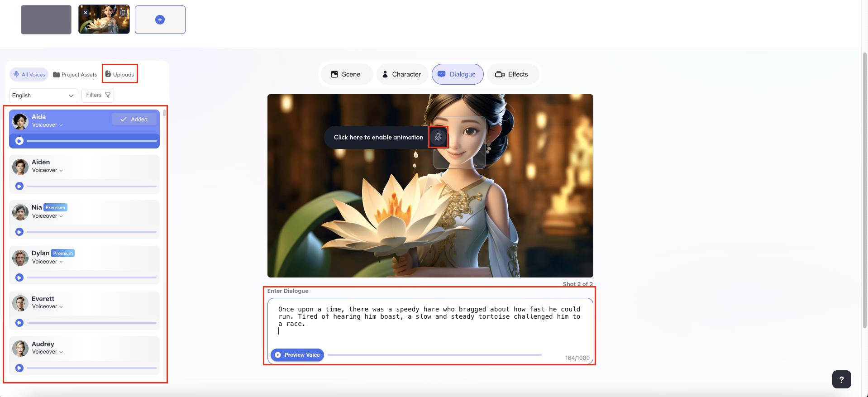Select the first gray shot thumbnail
This screenshot has height=397, width=868.
tap(46, 19)
